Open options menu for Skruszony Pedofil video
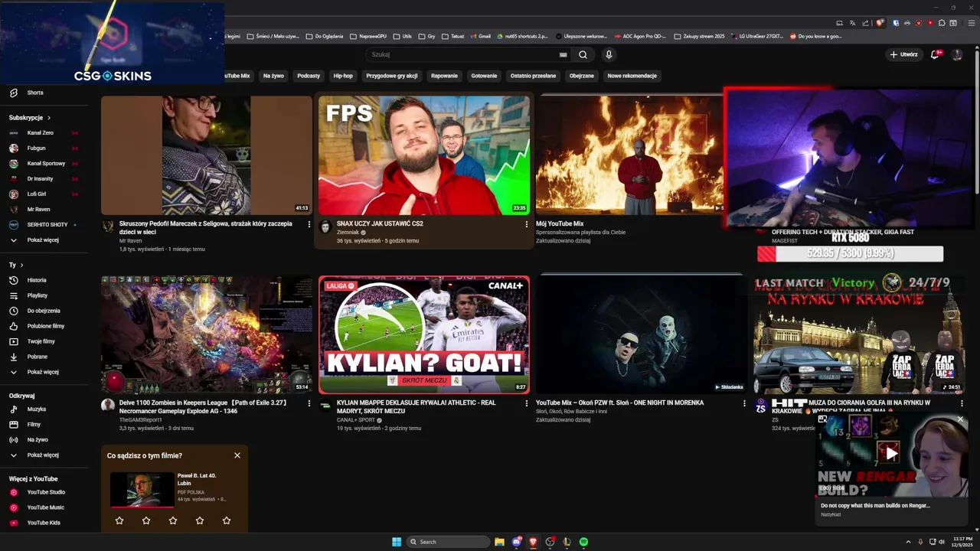This screenshot has width=980, height=551. click(309, 224)
